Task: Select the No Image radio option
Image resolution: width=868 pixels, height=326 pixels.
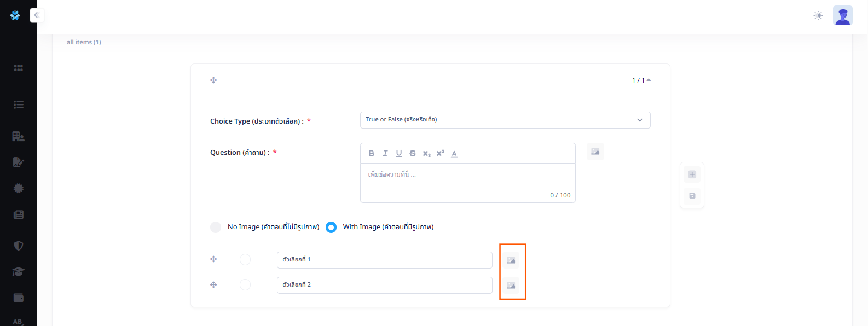Action: [216, 227]
